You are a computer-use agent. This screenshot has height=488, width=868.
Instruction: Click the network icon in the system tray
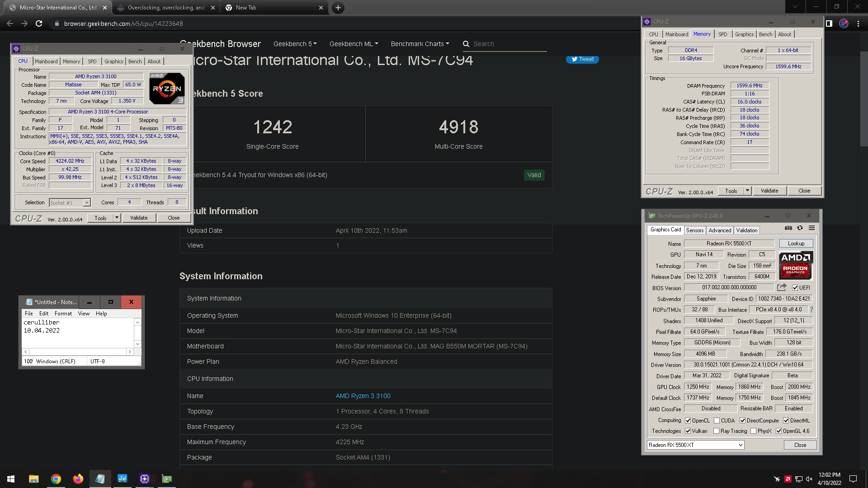pyautogui.click(x=798, y=479)
